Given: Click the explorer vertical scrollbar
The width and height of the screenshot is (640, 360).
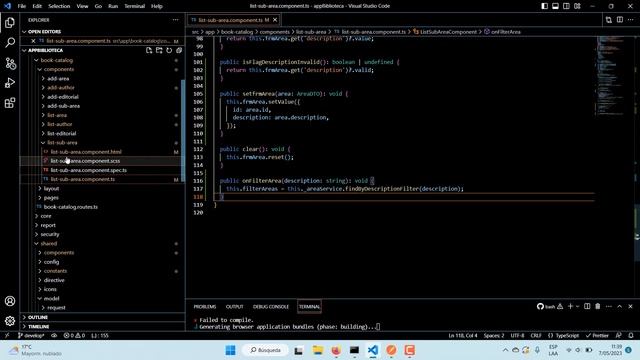Looking at the screenshot, I should click(183, 131).
